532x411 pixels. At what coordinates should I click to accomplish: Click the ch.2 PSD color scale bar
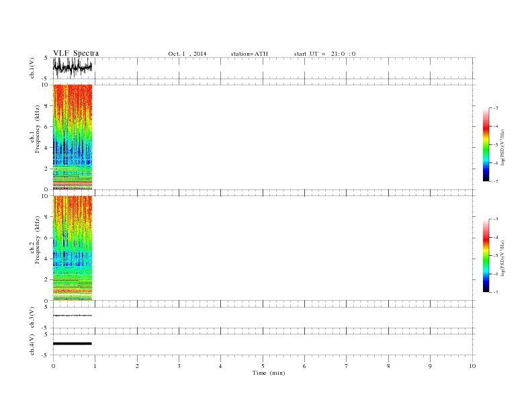[x=486, y=255]
